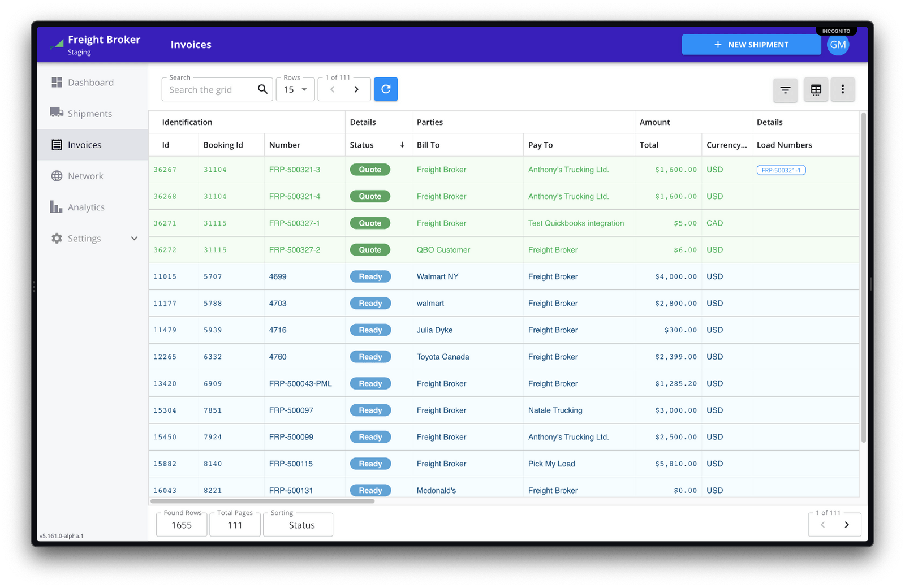Click the Network globe icon
The height and width of the screenshot is (588, 905).
pos(57,176)
